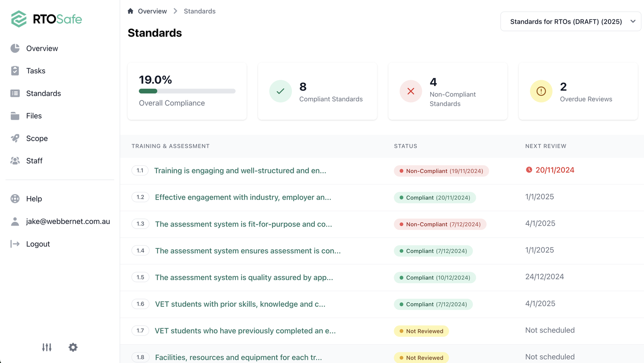Click the Overall Compliance progress bar

[187, 91]
